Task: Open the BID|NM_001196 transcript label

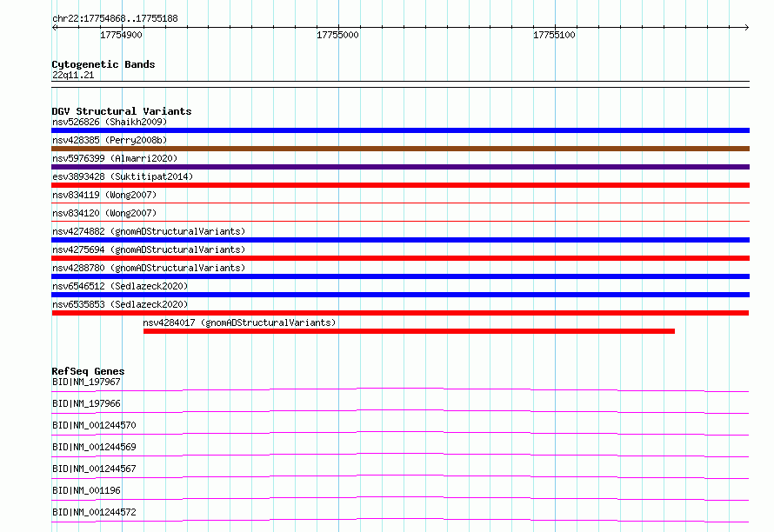Action: (86, 490)
